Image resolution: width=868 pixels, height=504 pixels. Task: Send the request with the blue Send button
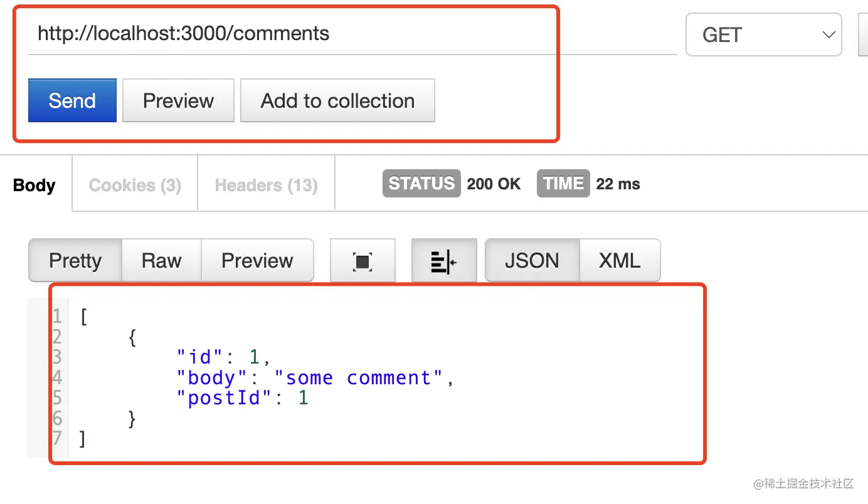[72, 100]
